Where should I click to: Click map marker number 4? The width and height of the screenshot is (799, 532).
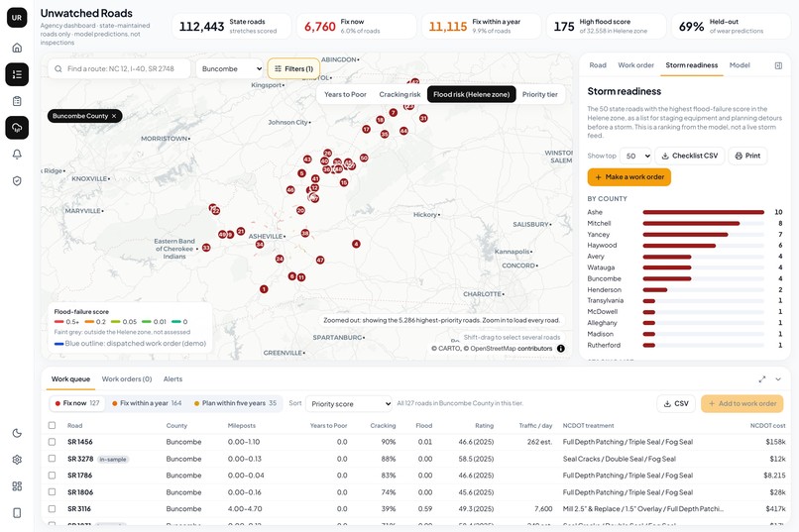(356, 244)
